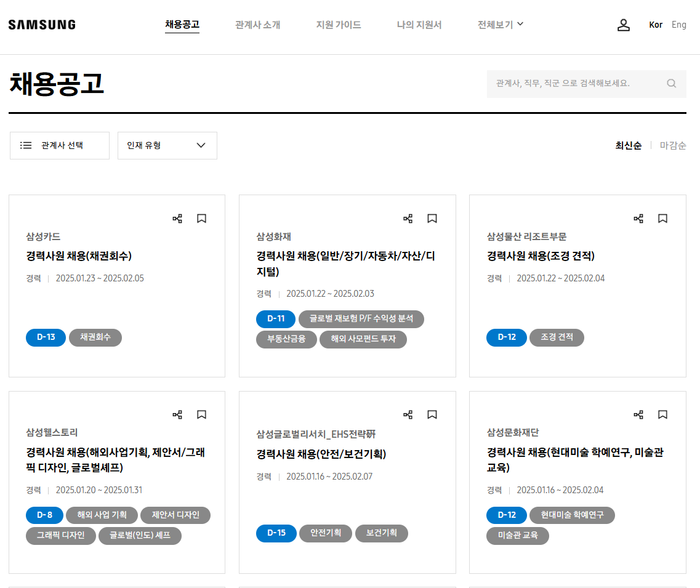Toggle bookmark on 삼성화재 job card

pos(432,219)
